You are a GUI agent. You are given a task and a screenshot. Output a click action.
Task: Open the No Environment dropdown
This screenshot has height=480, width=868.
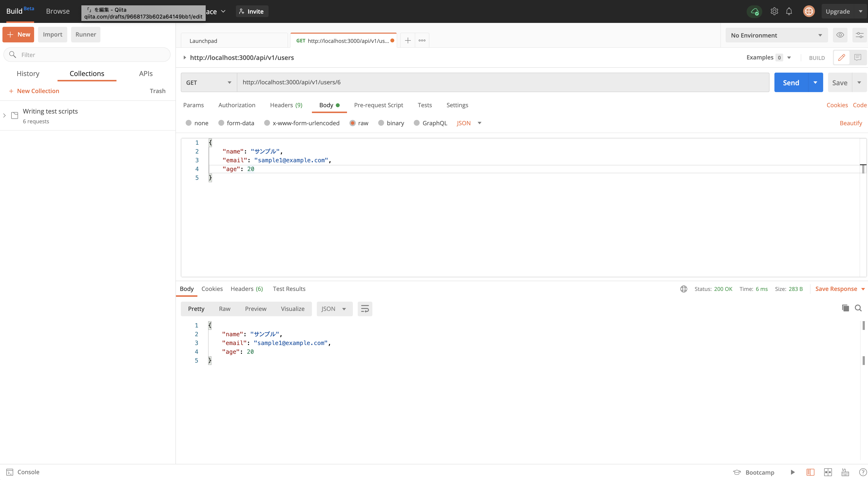[776, 35]
